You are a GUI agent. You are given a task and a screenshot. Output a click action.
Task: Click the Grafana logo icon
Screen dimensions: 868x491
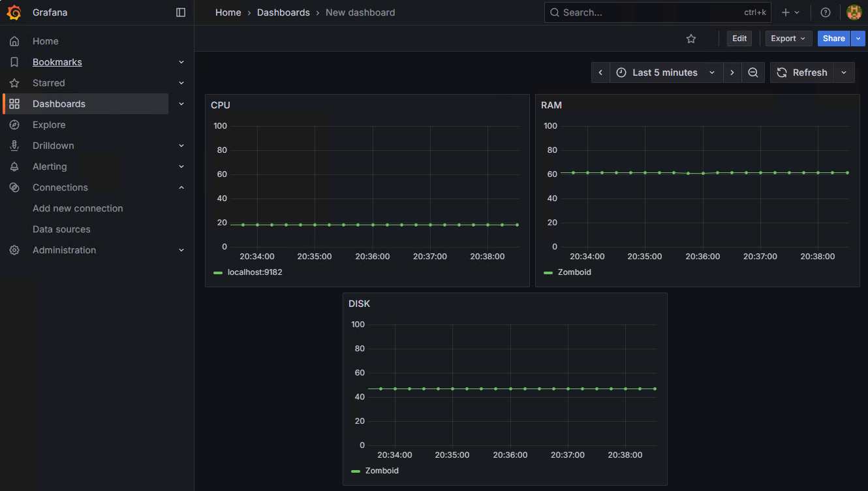coord(14,12)
